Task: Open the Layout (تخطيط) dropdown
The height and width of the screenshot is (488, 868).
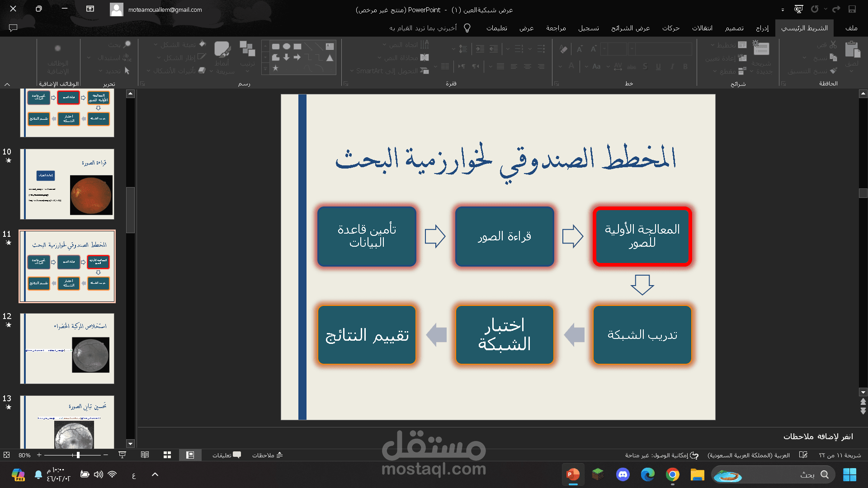Action: coord(728,45)
